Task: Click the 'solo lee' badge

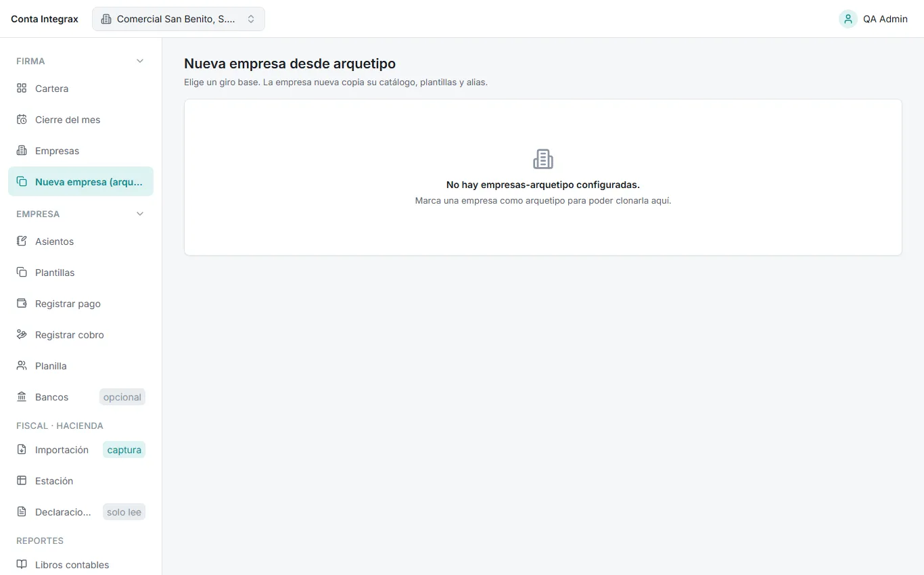Action: 124,512
